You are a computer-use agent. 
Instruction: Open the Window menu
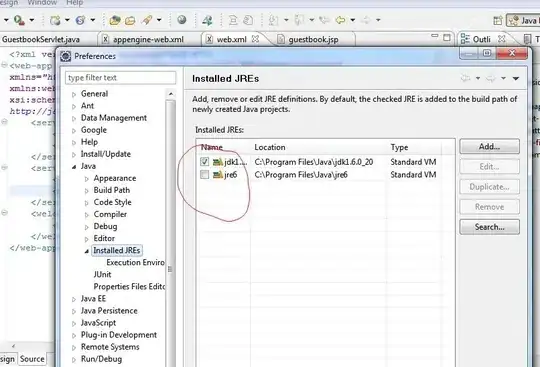coord(42,3)
